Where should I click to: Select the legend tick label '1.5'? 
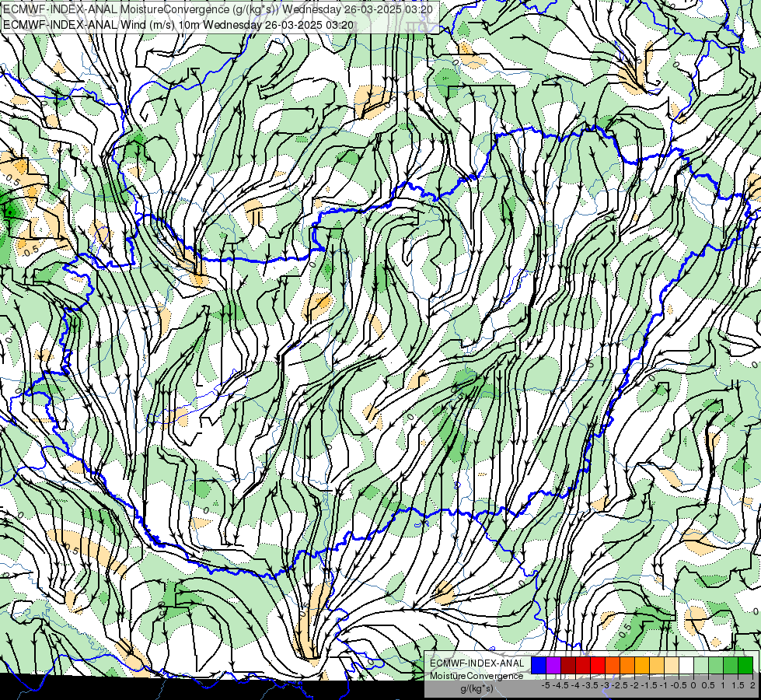click(x=738, y=685)
